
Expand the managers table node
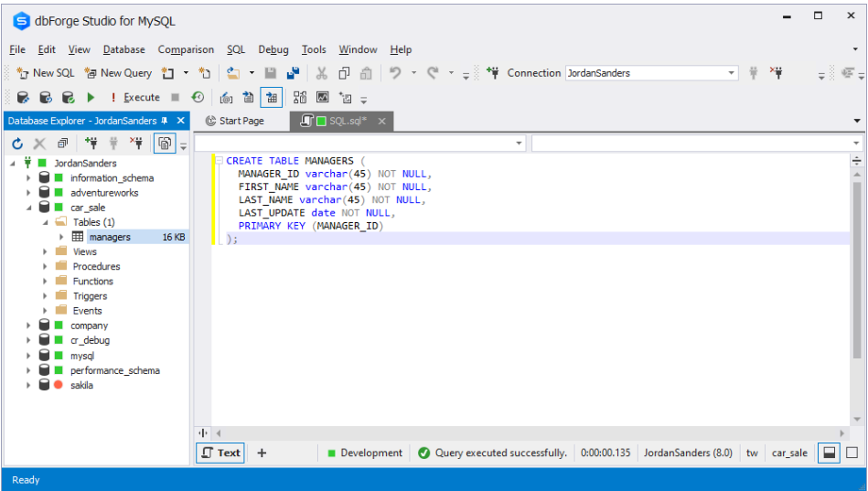61,237
